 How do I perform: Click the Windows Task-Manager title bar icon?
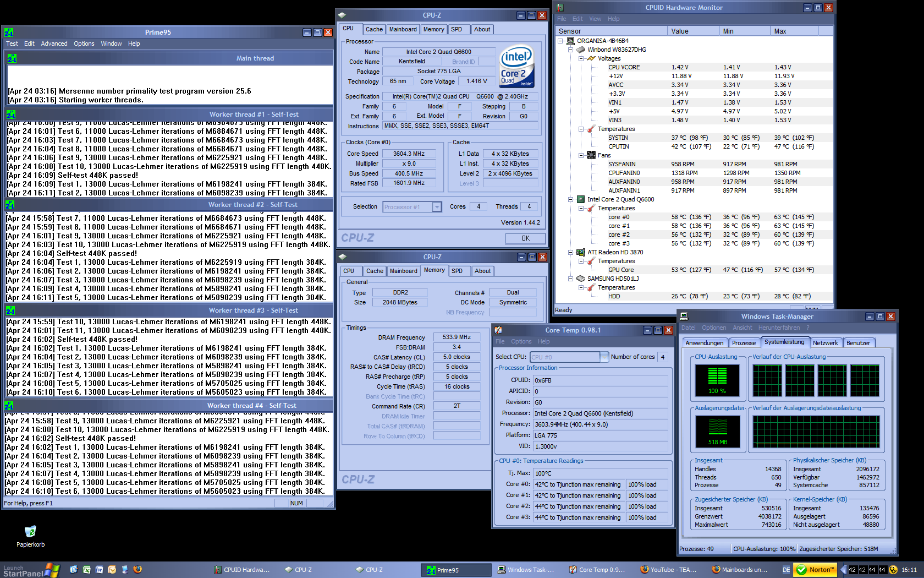(x=684, y=317)
